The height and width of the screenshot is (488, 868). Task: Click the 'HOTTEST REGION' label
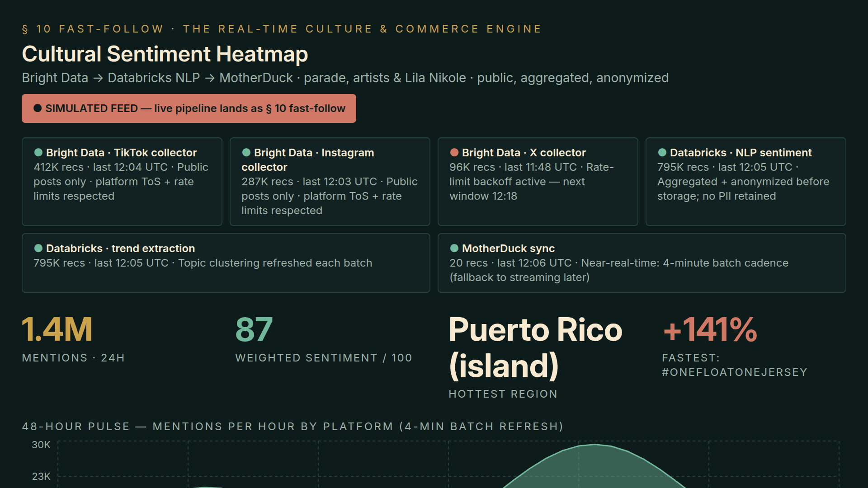coord(503,394)
